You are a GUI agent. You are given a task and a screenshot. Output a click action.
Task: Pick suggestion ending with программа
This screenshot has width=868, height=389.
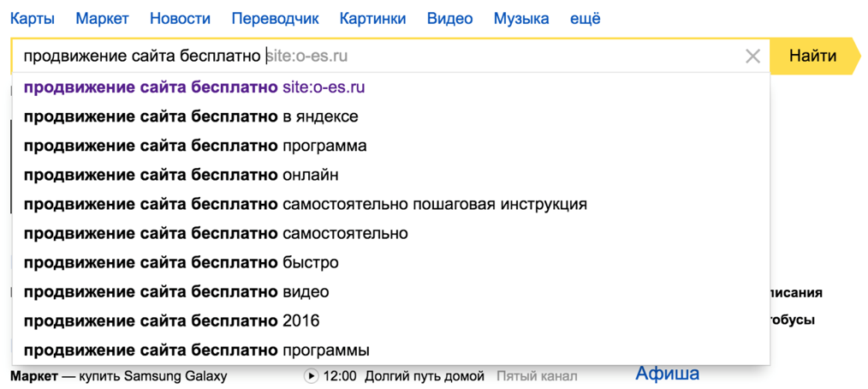coord(391,147)
